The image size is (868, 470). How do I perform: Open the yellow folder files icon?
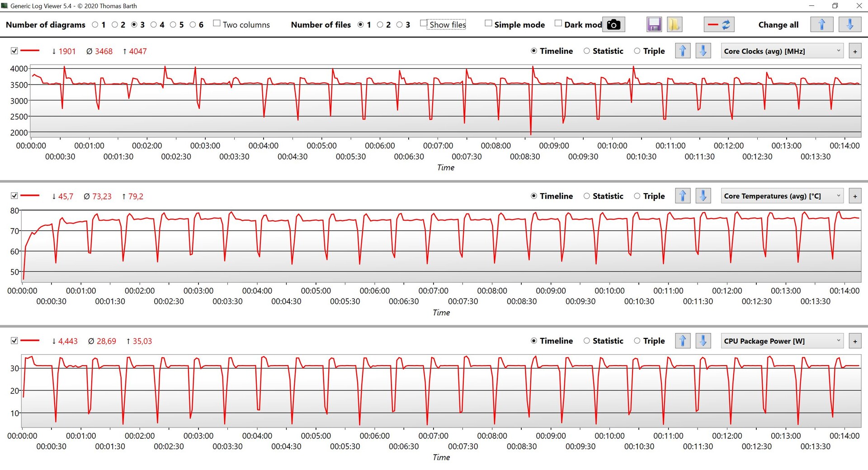pyautogui.click(x=674, y=24)
